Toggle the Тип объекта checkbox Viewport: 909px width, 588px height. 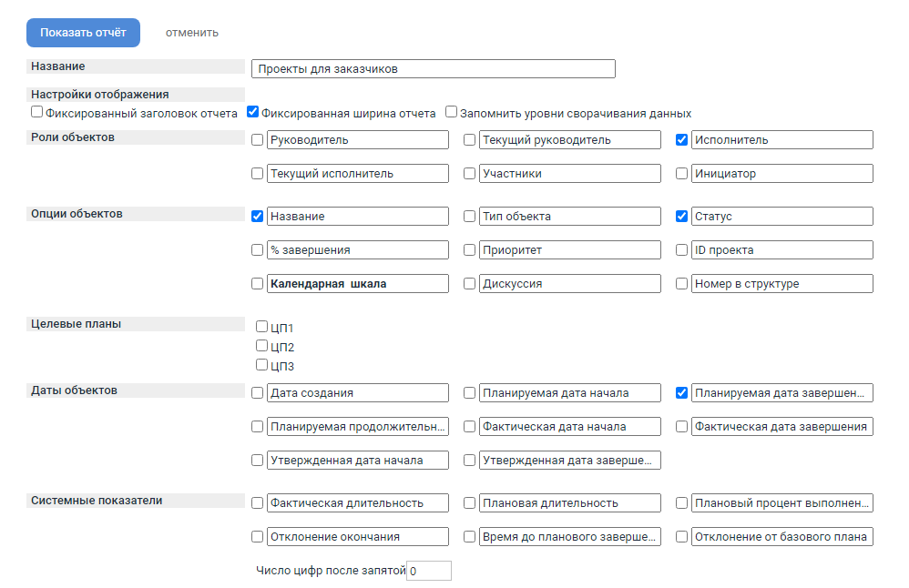[x=469, y=217]
